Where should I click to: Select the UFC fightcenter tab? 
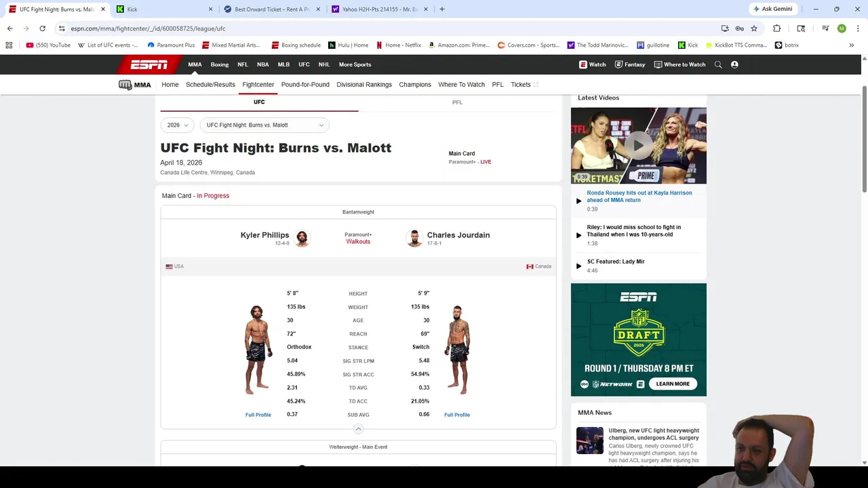tap(259, 102)
